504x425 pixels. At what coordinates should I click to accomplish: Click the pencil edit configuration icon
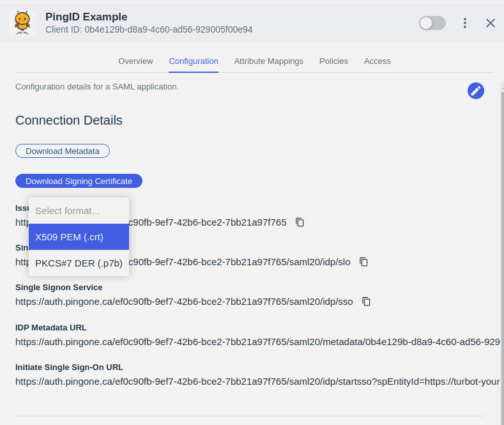(476, 91)
